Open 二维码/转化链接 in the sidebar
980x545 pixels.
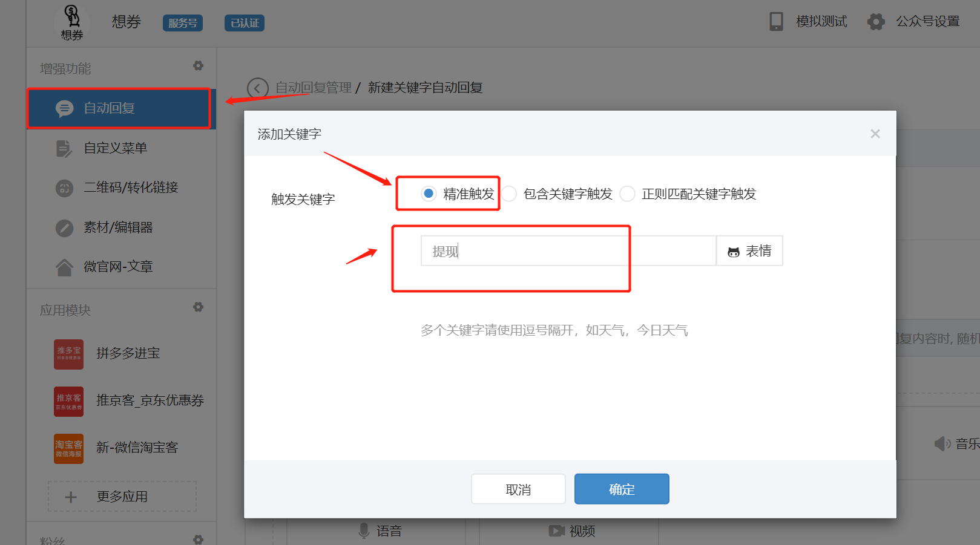pos(121,188)
